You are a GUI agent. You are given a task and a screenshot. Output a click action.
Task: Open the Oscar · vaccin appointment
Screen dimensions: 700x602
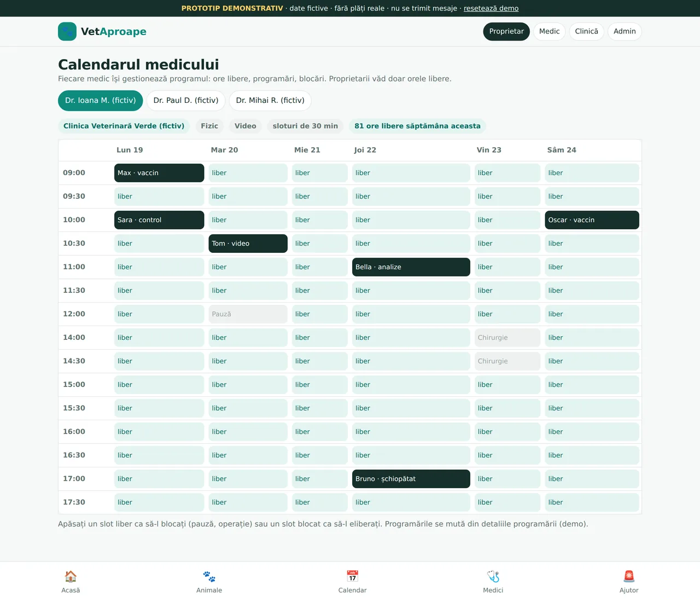click(592, 220)
